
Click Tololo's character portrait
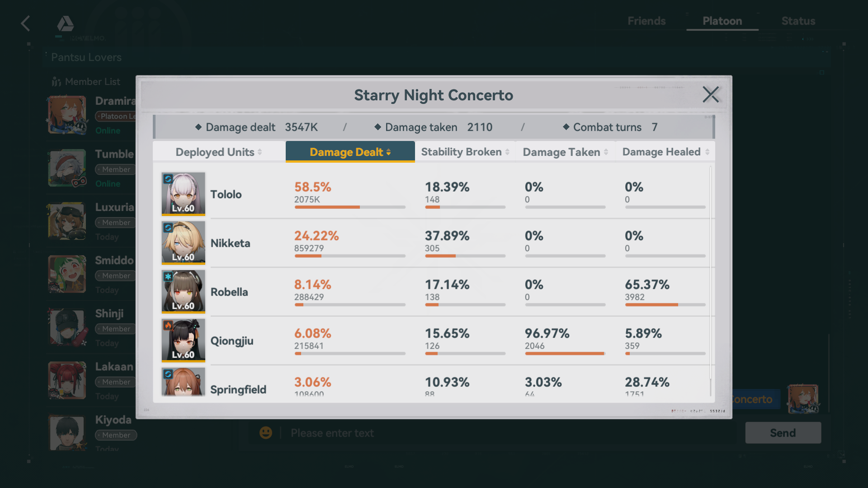click(184, 194)
